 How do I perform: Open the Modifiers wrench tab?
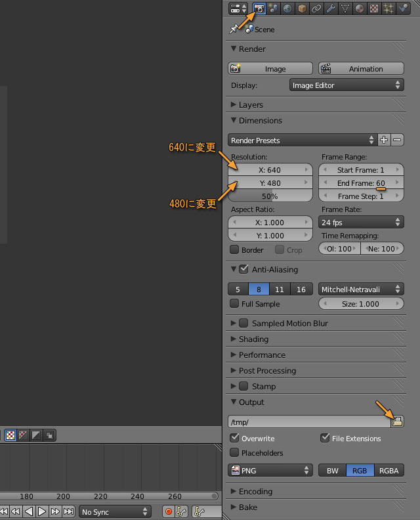pos(331,9)
